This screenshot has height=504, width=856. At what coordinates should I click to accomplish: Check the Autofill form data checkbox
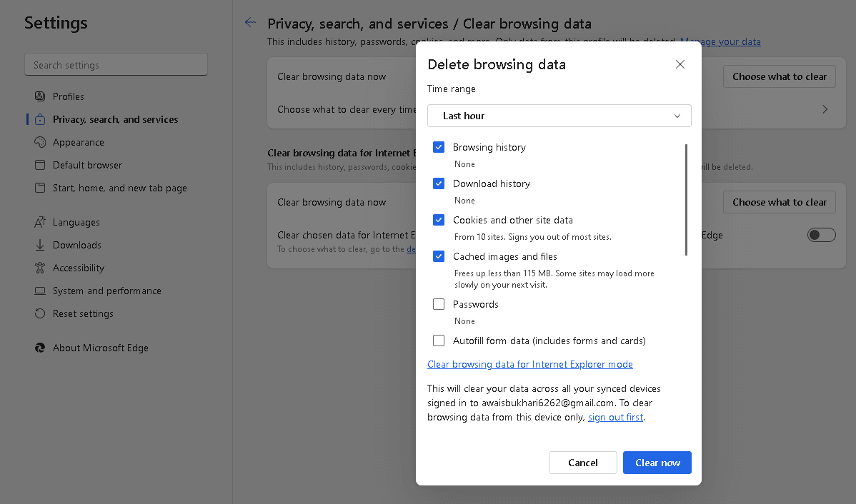(439, 341)
